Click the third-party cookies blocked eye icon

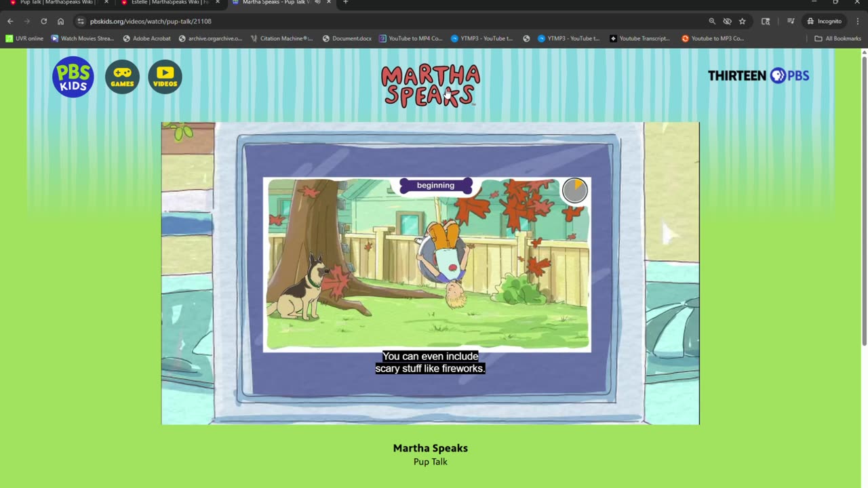[727, 21]
